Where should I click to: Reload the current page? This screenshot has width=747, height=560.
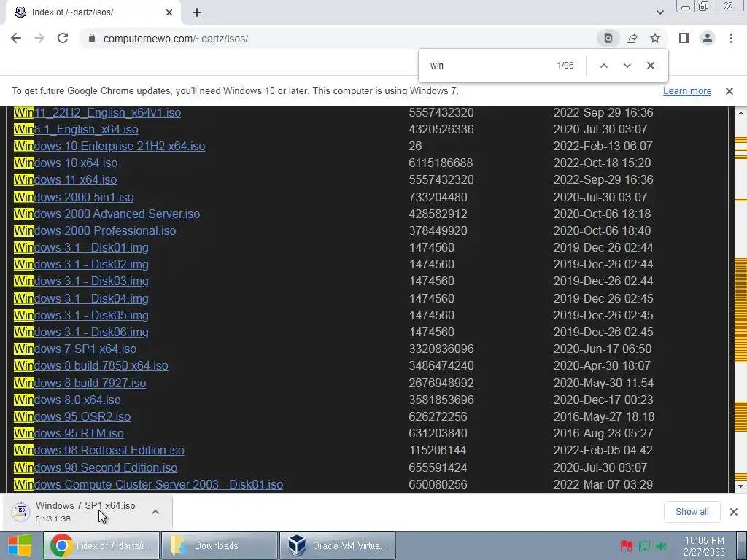[63, 39]
